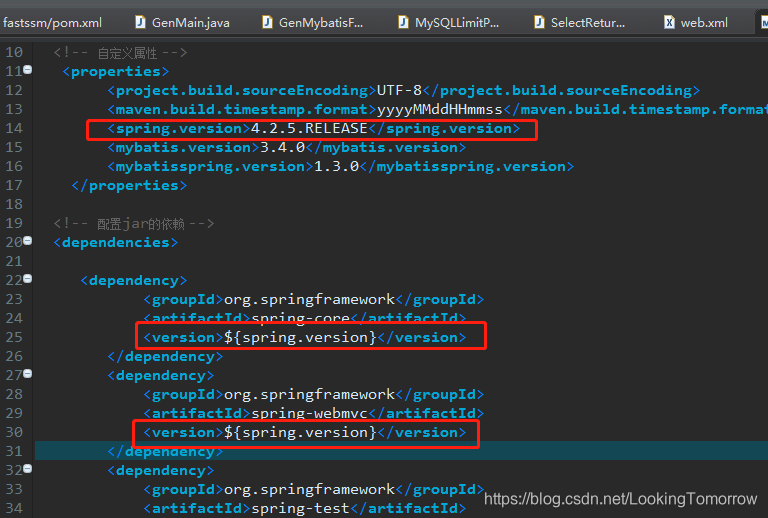Click the Java file icon on GenMybatisF... tab

pos(267,22)
